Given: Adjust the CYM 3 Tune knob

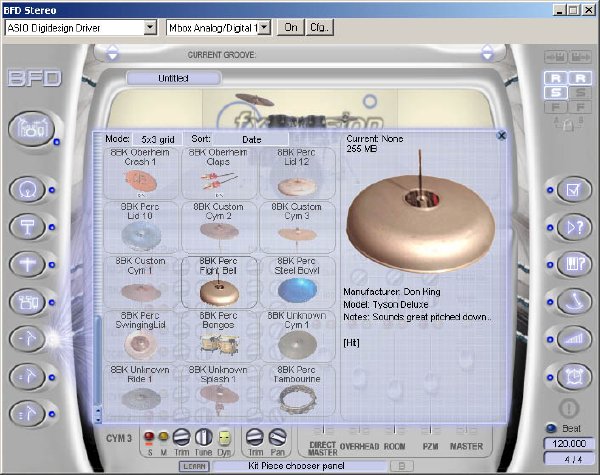Looking at the screenshot, I should pyautogui.click(x=204, y=437).
